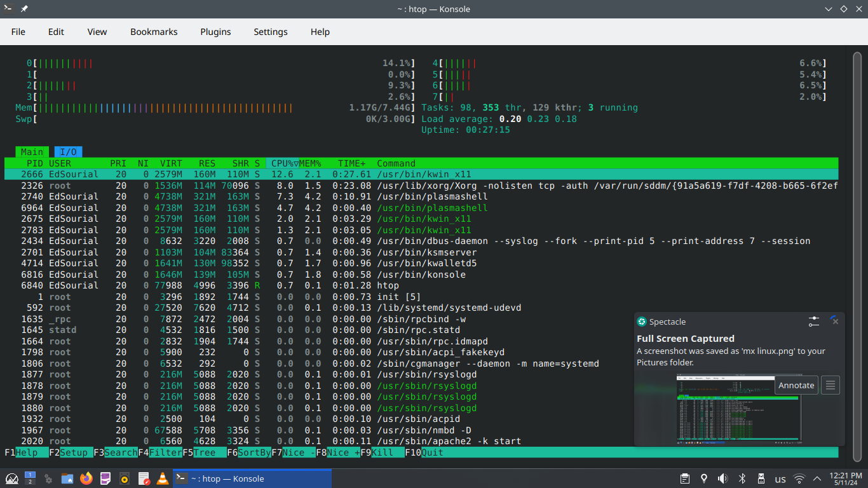
Task: Select the /usr/lib/xorg/Xorg process row
Action: pos(421,186)
